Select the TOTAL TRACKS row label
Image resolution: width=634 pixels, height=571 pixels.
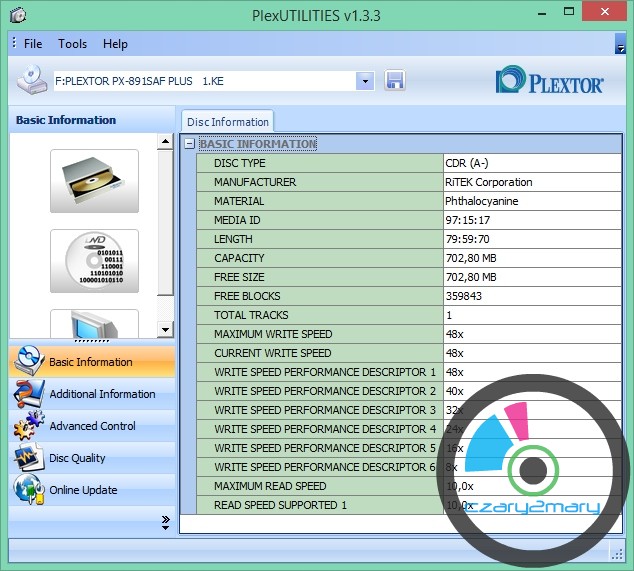[251, 315]
